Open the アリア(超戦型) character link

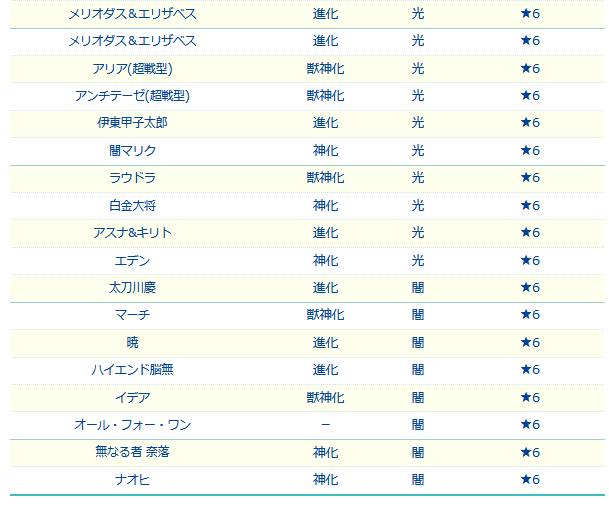tap(132, 69)
